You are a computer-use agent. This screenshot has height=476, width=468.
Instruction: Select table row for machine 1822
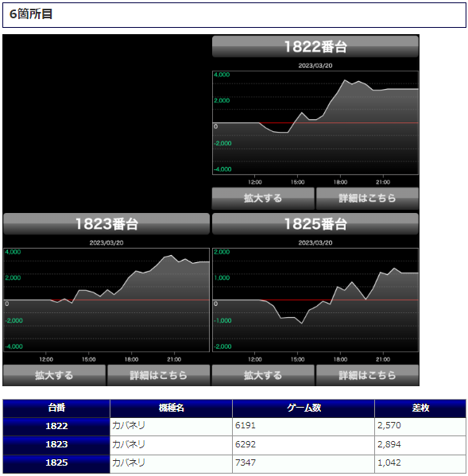234,426
